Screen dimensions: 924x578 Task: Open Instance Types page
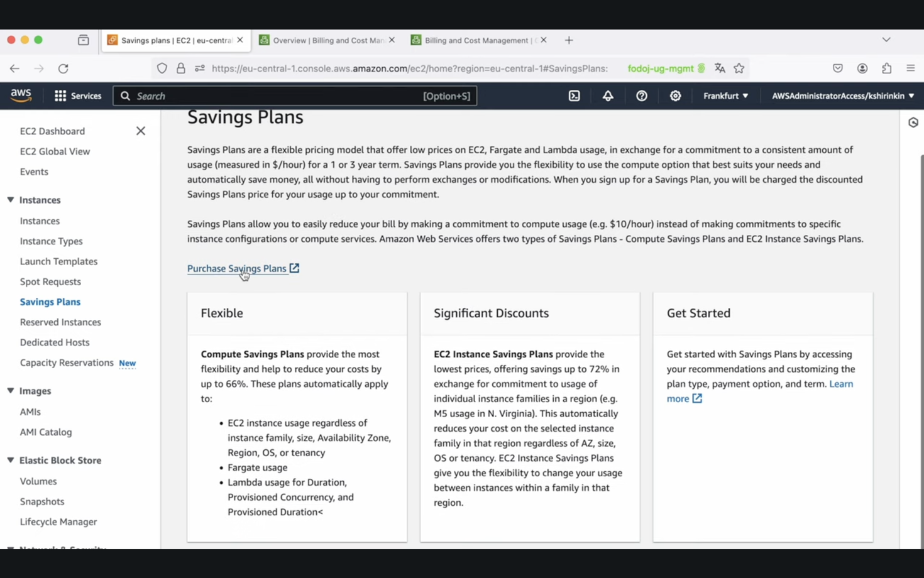tap(51, 241)
